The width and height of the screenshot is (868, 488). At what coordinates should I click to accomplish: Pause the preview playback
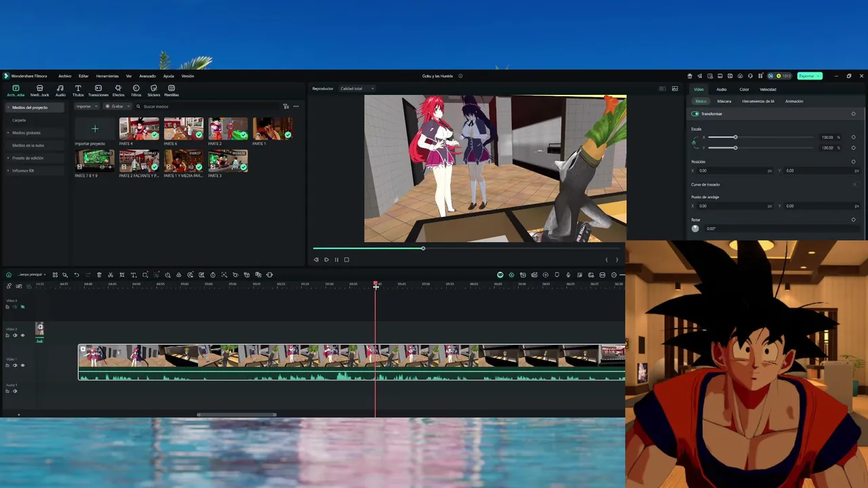pyautogui.click(x=336, y=260)
